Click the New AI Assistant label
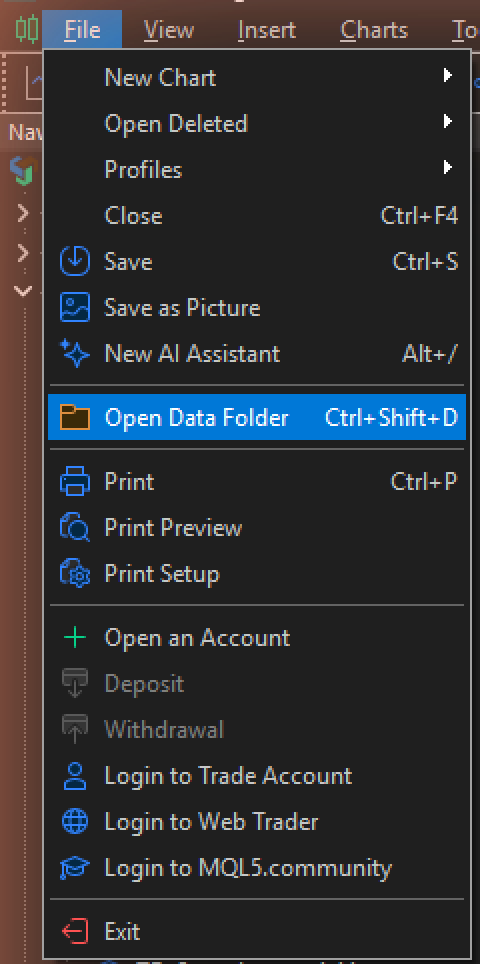 click(192, 354)
